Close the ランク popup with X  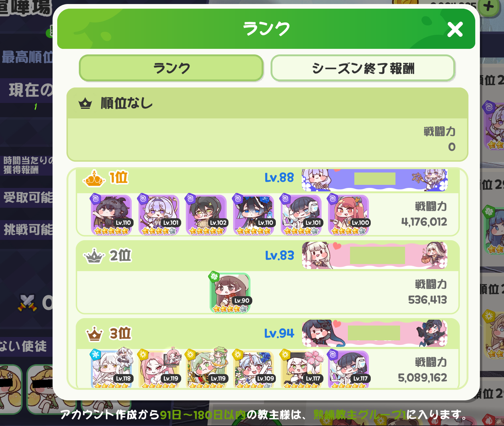click(x=455, y=29)
